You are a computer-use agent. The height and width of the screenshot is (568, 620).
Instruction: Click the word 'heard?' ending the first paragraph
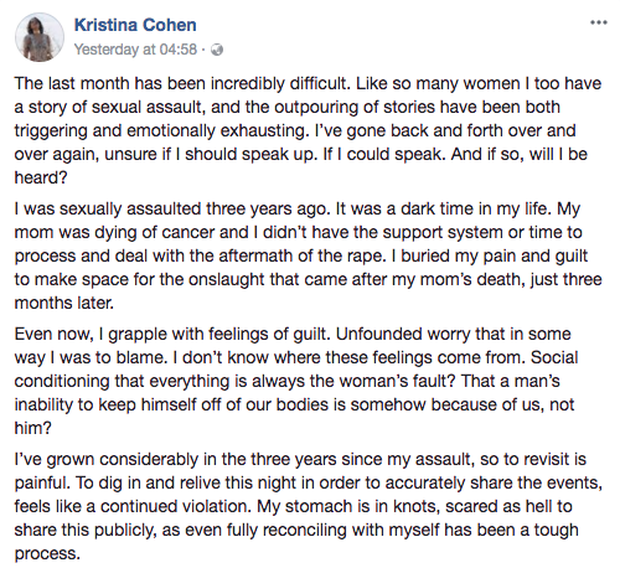pyautogui.click(x=41, y=178)
